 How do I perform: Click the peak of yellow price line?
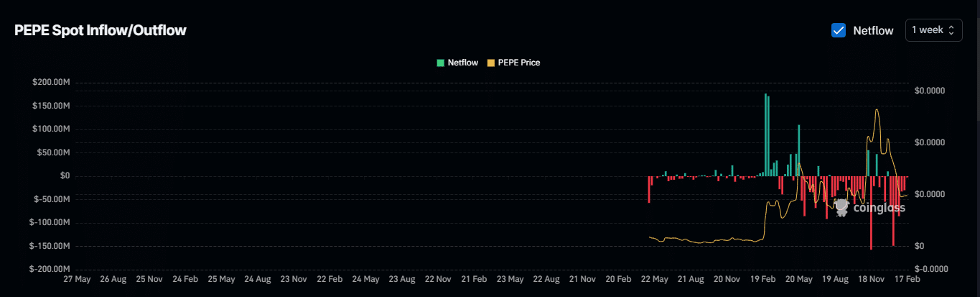coord(877,110)
